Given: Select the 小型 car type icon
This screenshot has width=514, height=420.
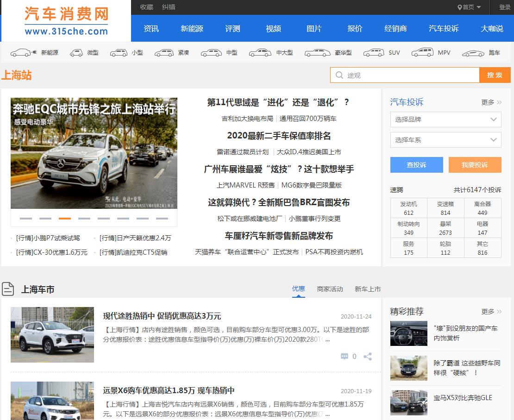Looking at the screenshot, I should pyautogui.click(x=119, y=52).
